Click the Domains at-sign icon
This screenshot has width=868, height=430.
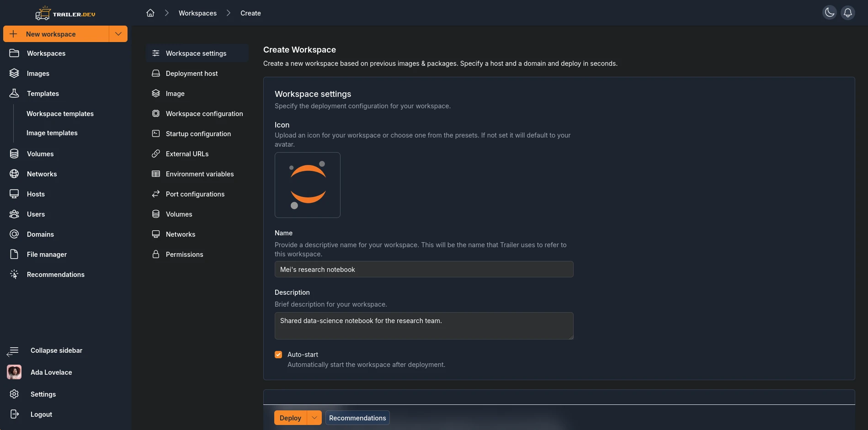click(14, 234)
